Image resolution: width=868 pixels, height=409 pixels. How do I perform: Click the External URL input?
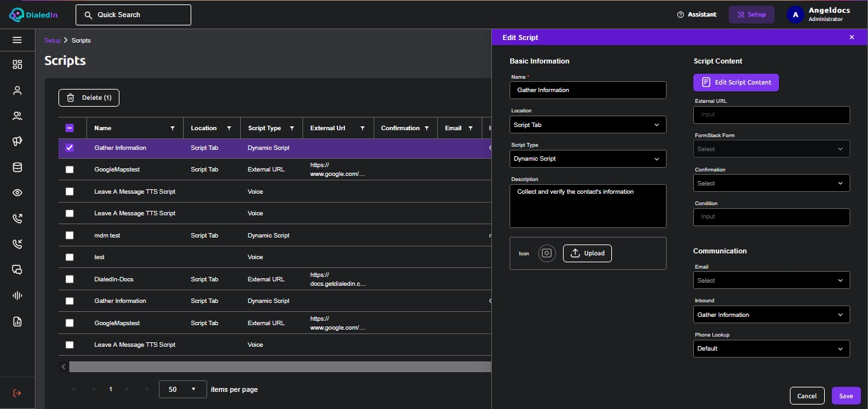tap(771, 115)
